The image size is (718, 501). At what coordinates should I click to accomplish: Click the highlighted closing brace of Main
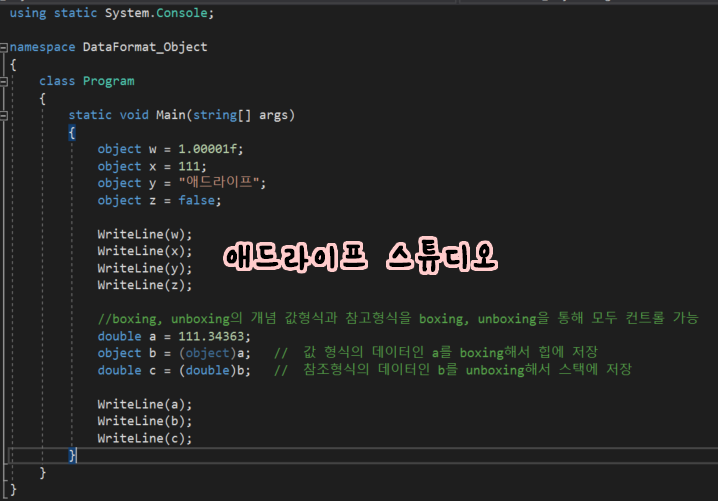tap(72, 455)
